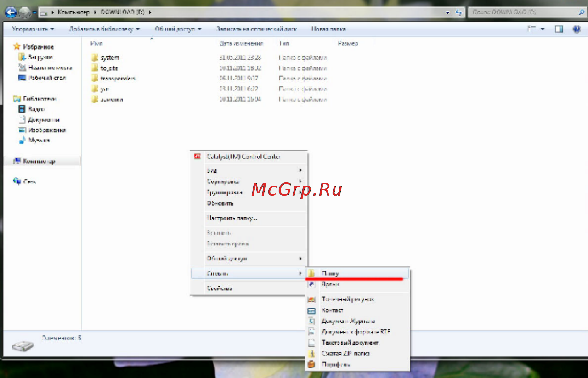
Task: Click the address bar refresh button
Action: [459, 13]
